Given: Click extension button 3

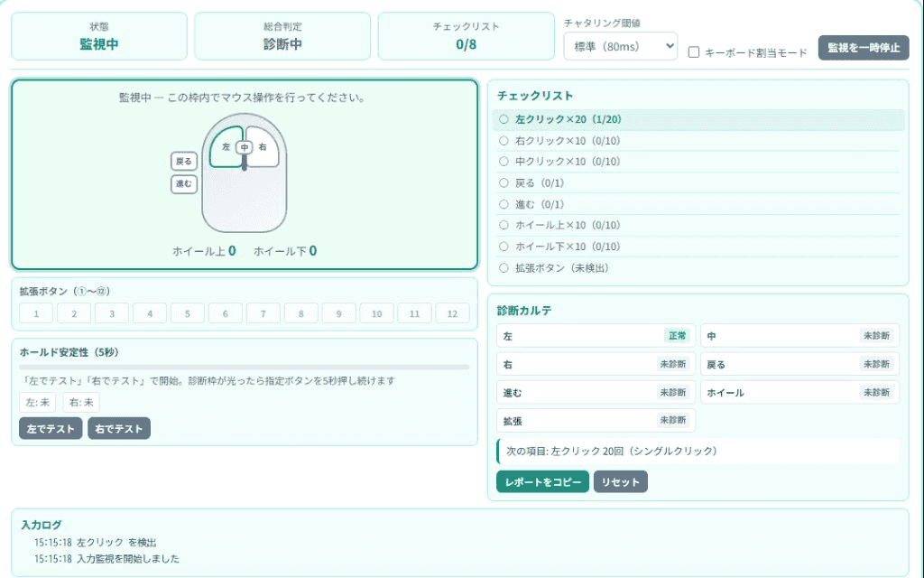Looking at the screenshot, I should point(112,313).
